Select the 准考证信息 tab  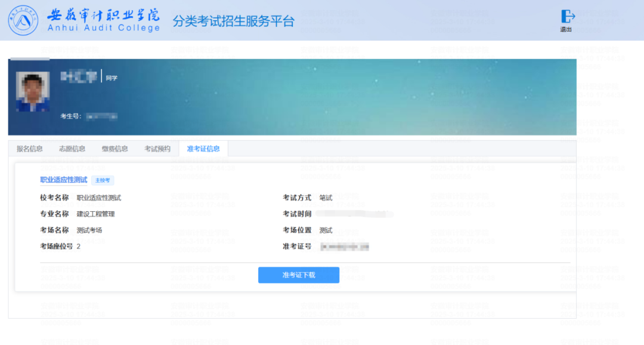pos(203,149)
